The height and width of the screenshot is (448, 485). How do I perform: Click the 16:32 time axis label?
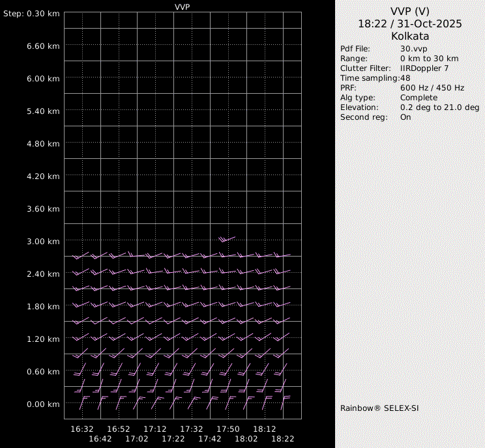tap(82, 429)
